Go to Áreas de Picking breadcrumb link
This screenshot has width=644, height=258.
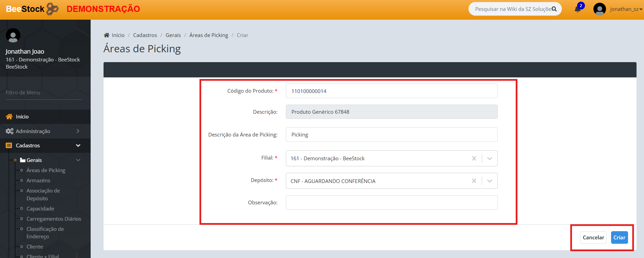point(208,35)
